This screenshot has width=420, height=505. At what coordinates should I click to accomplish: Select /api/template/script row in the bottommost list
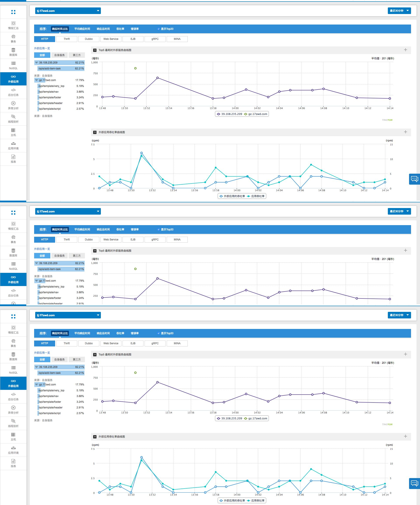click(x=61, y=413)
